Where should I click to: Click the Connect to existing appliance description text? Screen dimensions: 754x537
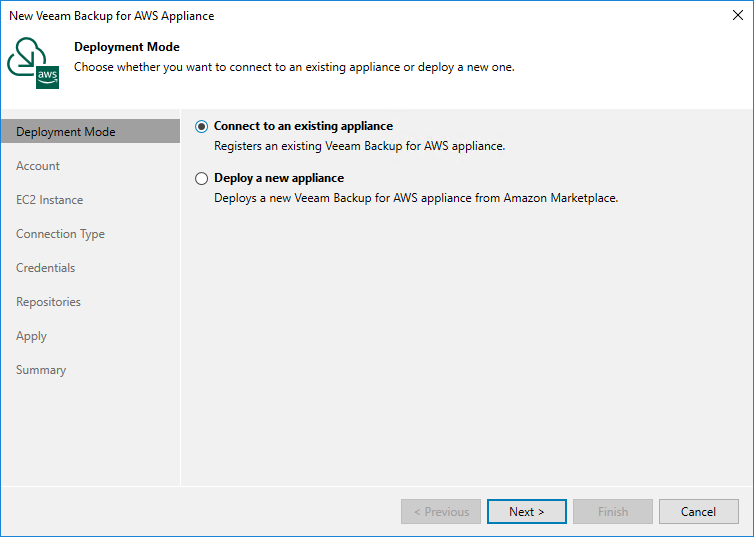(360, 146)
